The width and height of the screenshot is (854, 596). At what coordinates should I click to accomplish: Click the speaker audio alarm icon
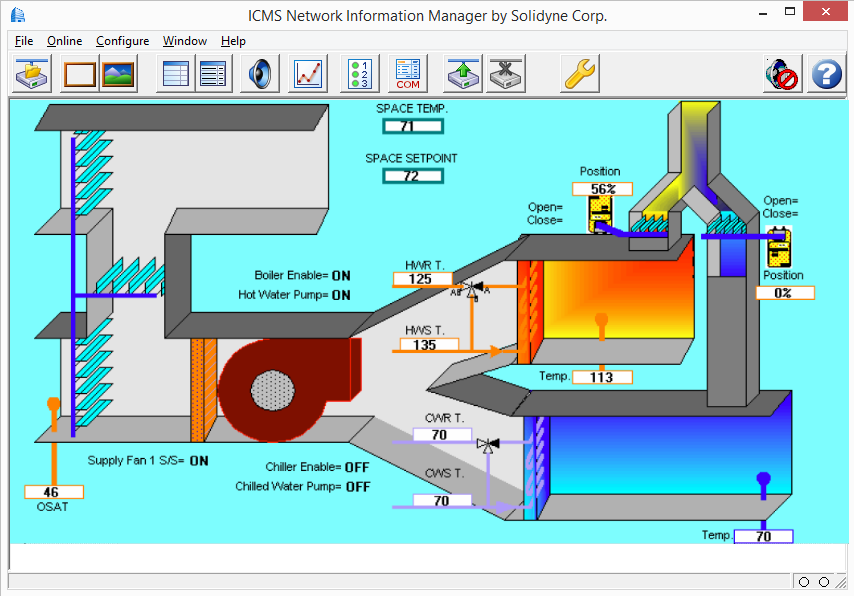(259, 73)
